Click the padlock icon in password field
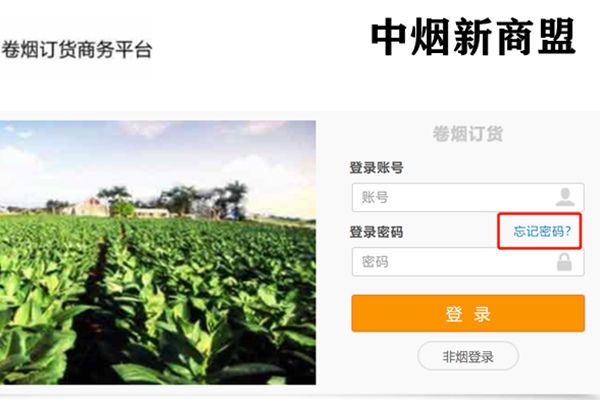Image resolution: width=600 pixels, height=400 pixels. point(564,262)
